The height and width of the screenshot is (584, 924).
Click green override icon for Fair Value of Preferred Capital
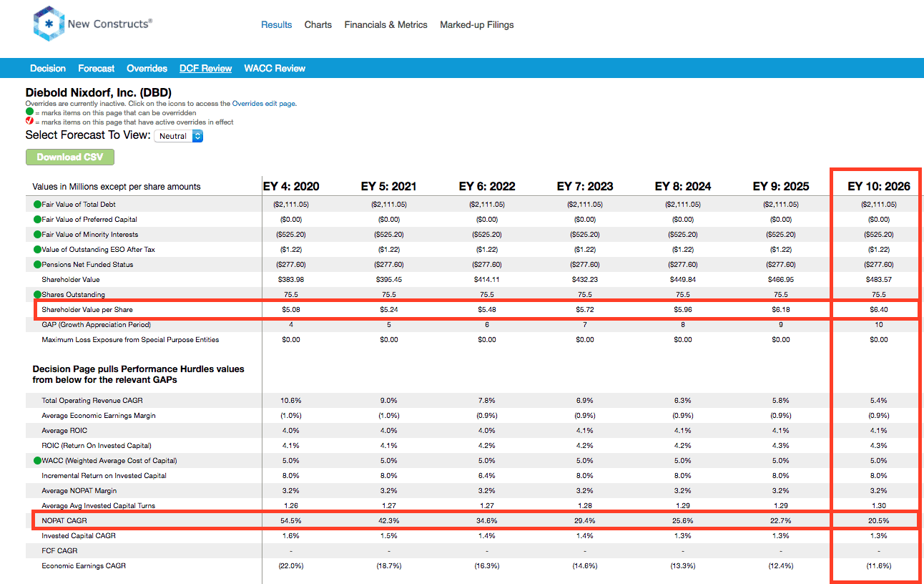[x=37, y=220]
